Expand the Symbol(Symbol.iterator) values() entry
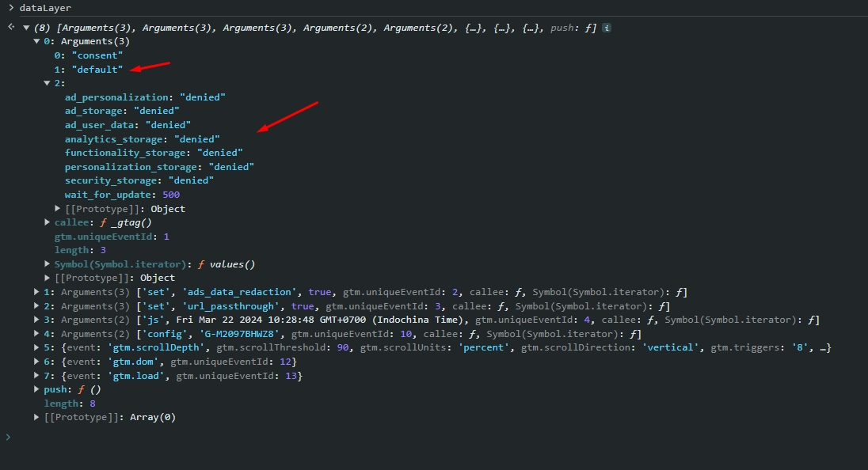The width and height of the screenshot is (868, 470). [x=47, y=264]
